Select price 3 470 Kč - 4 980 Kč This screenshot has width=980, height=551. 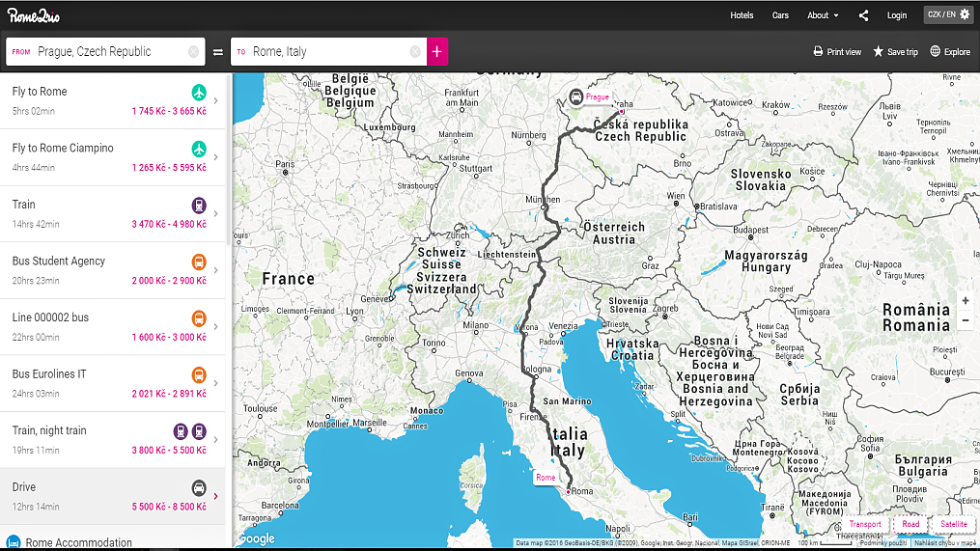169,224
